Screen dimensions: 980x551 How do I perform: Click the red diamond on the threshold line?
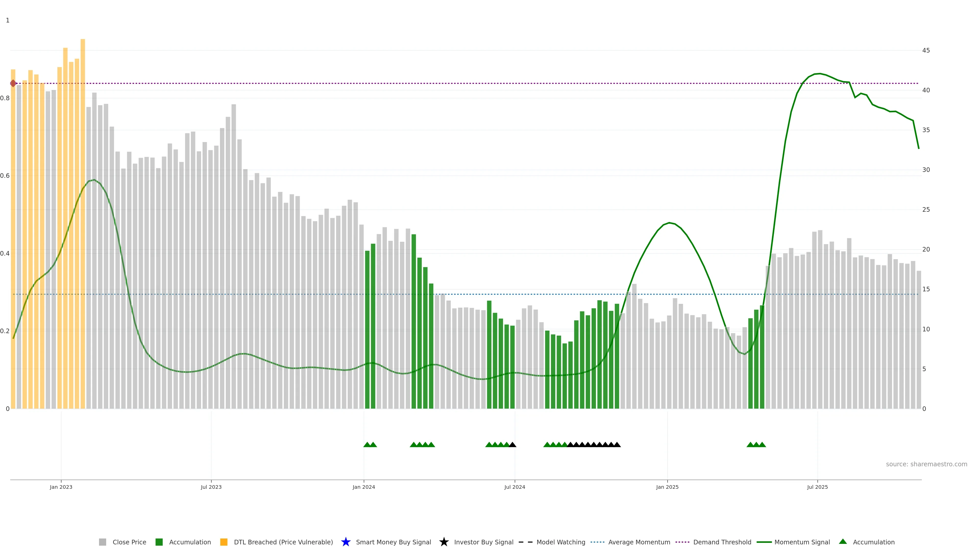point(13,83)
